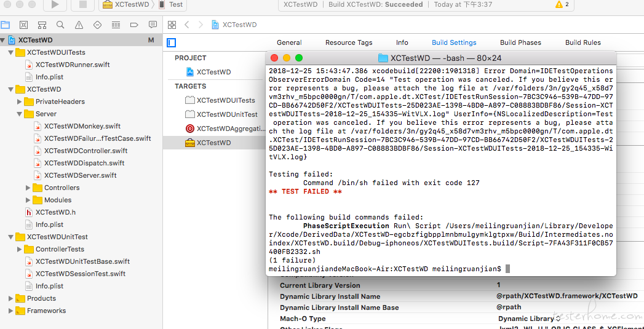
Task: Open the XCTestWD.h header file
Action: pyautogui.click(x=55, y=212)
